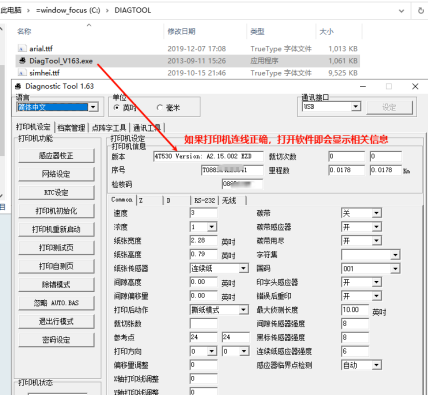Open the 浓度 dropdown
The image size is (428, 395).
(x=212, y=227)
